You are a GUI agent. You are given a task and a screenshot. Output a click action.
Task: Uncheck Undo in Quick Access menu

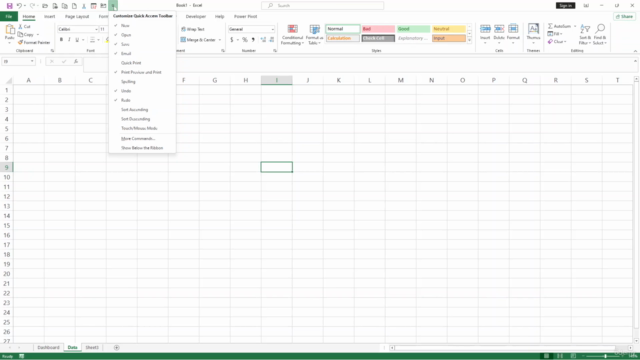pos(142,91)
